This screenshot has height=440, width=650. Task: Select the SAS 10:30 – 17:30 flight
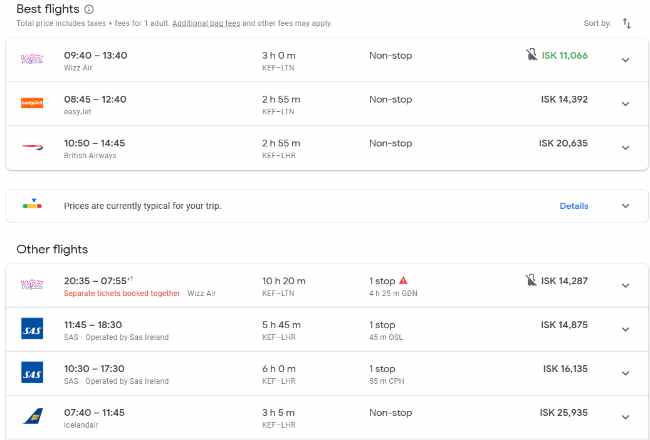point(300,373)
